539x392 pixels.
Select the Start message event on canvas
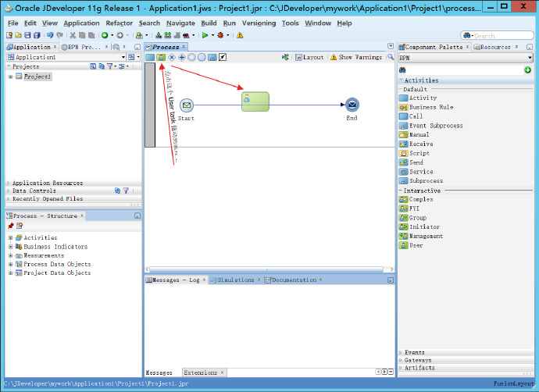point(187,105)
